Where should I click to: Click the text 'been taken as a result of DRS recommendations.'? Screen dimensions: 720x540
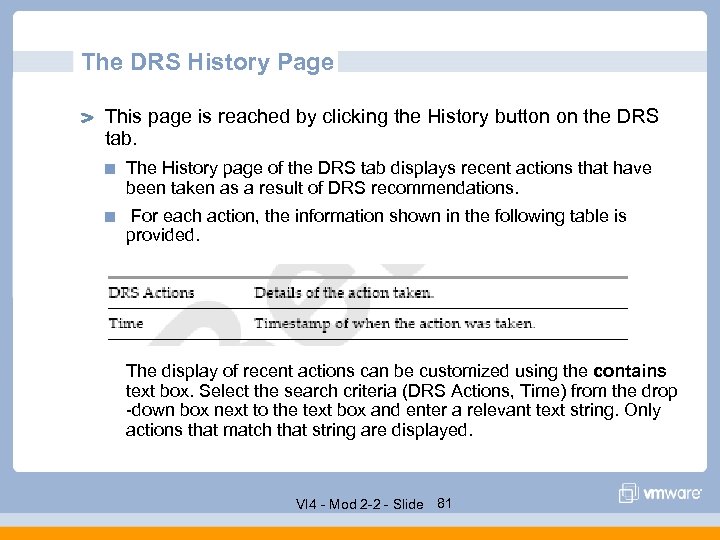[x=322, y=188]
